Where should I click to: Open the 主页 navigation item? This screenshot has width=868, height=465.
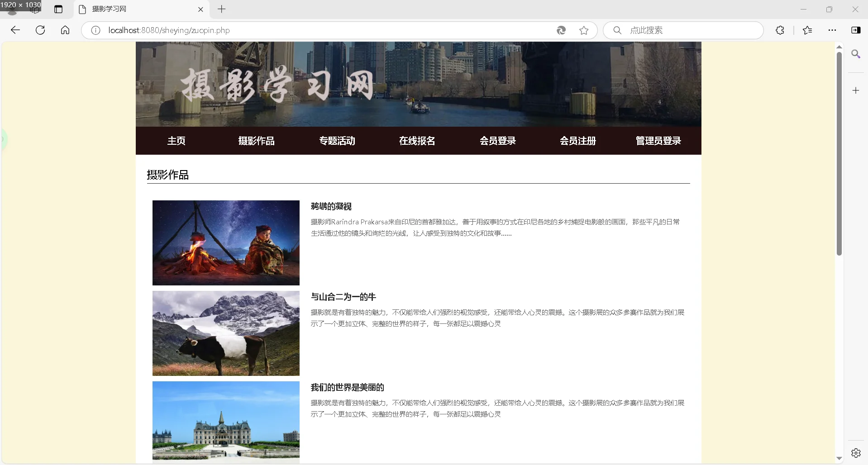(x=176, y=141)
